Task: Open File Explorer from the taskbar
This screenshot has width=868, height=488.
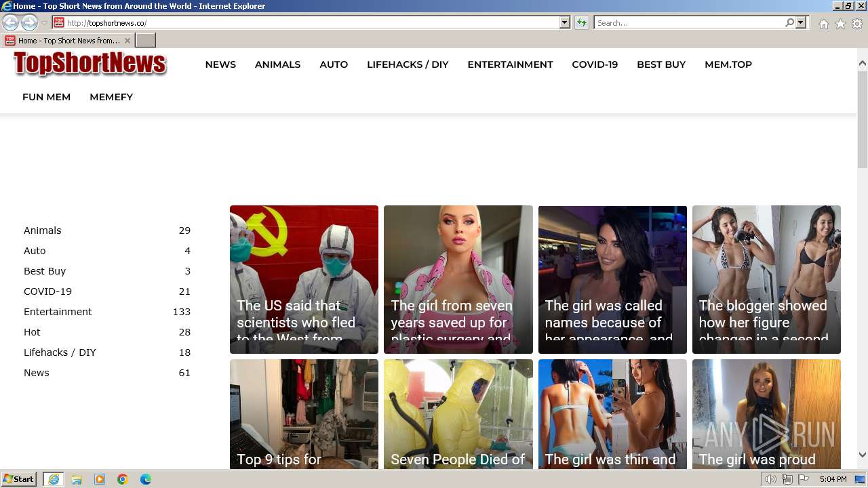Action: [x=77, y=479]
